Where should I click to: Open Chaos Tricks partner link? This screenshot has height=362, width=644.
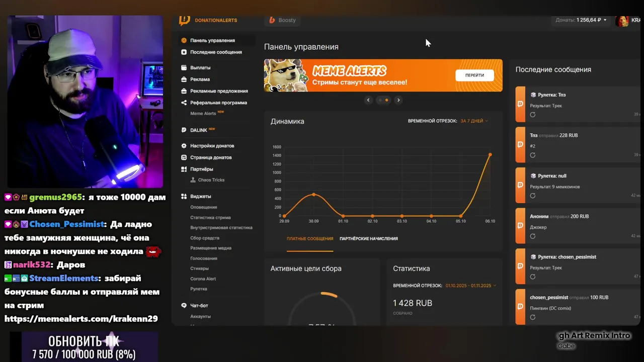click(x=211, y=180)
